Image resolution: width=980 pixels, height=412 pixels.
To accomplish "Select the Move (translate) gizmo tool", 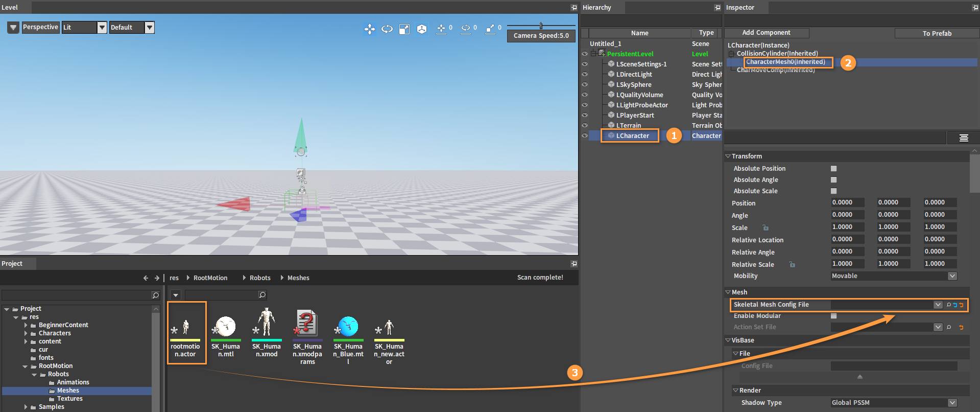I will point(370,29).
